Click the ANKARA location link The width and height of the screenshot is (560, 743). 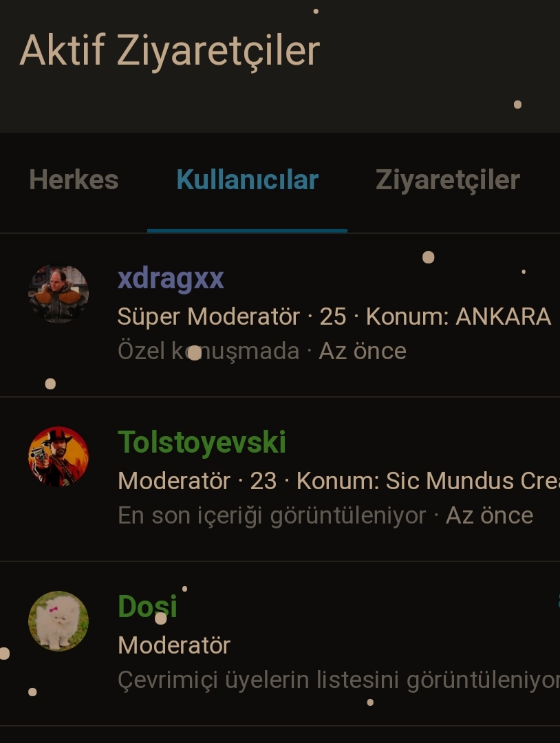(503, 316)
